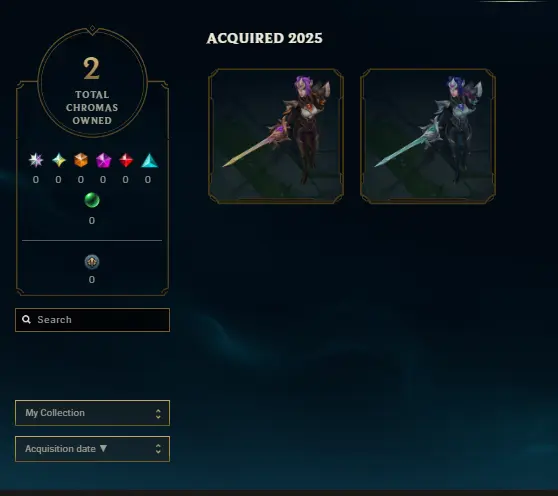558x496 pixels.
Task: Click the magnifying glass search icon
Action: (26, 320)
